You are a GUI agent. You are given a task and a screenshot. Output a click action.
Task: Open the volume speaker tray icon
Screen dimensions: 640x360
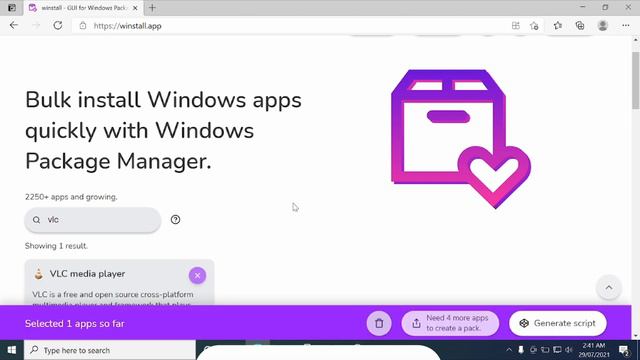tap(569, 350)
